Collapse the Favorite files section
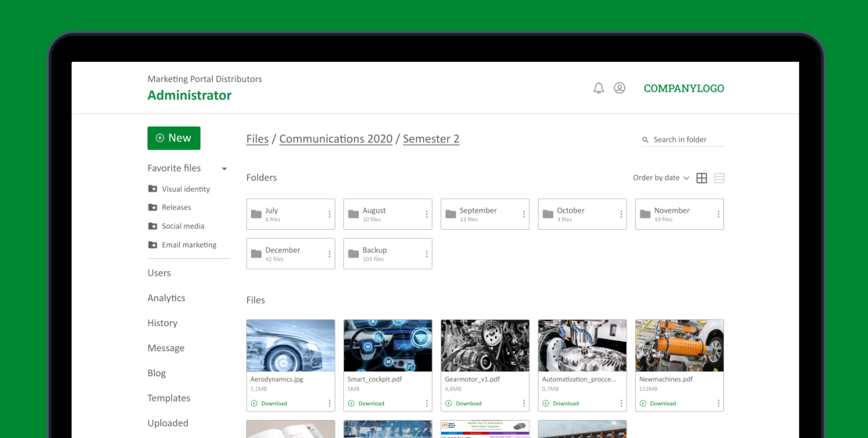Viewport: 868px width, 438px height. [x=224, y=169]
